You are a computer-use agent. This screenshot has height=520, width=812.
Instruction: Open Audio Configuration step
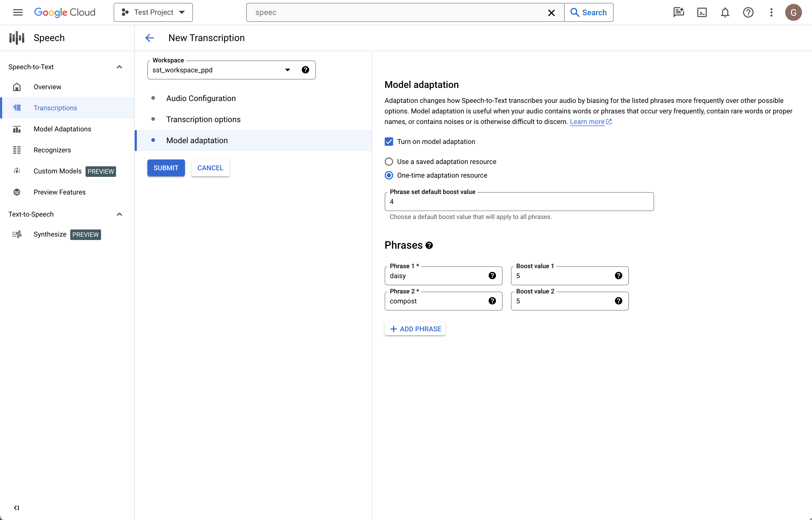(201, 98)
